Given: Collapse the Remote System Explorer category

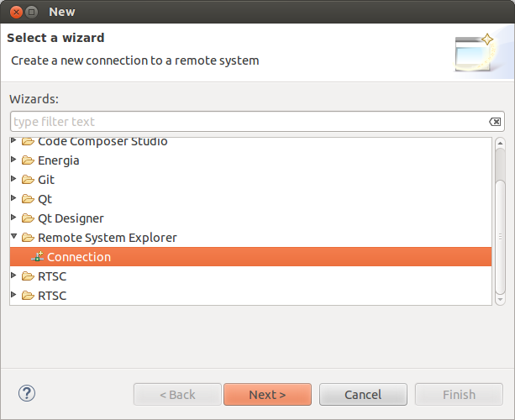Looking at the screenshot, I should tap(14, 238).
